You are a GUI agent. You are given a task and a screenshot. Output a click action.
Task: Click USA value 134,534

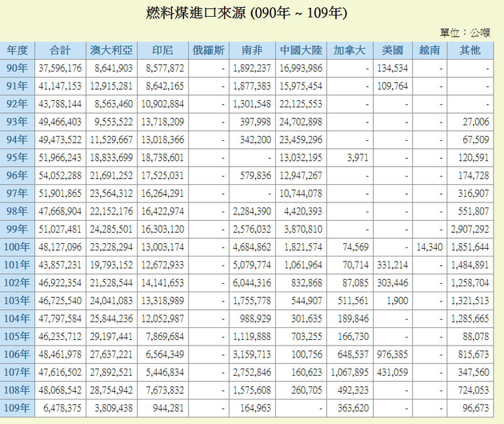(x=393, y=68)
